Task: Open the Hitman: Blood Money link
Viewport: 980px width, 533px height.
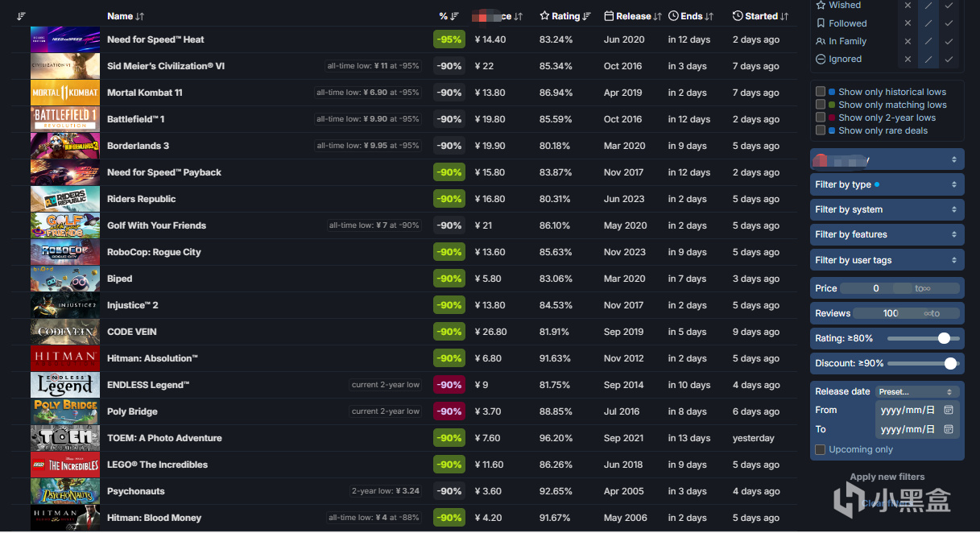Action: pos(155,518)
